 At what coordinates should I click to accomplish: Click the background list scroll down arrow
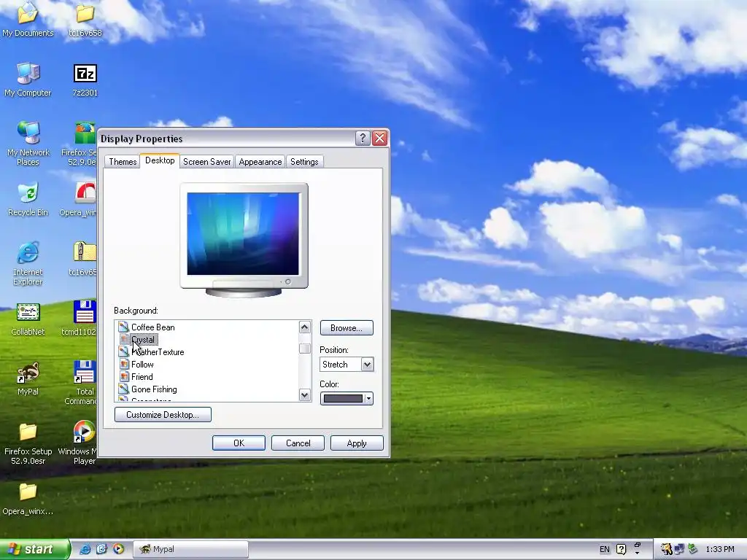304,394
